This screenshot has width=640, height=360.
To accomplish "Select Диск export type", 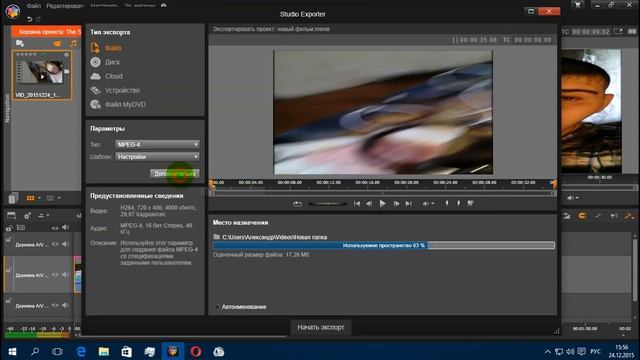I will click(105, 62).
